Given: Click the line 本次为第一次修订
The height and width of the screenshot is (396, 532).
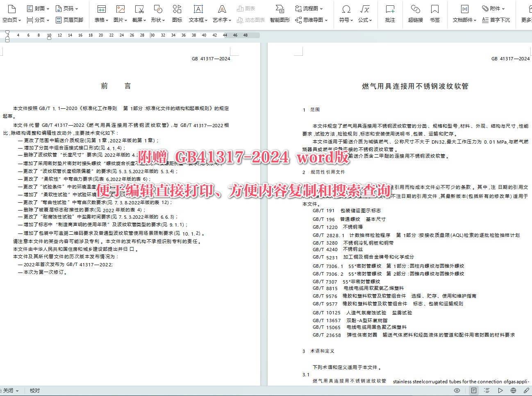Looking at the screenshot, I should point(42,272).
